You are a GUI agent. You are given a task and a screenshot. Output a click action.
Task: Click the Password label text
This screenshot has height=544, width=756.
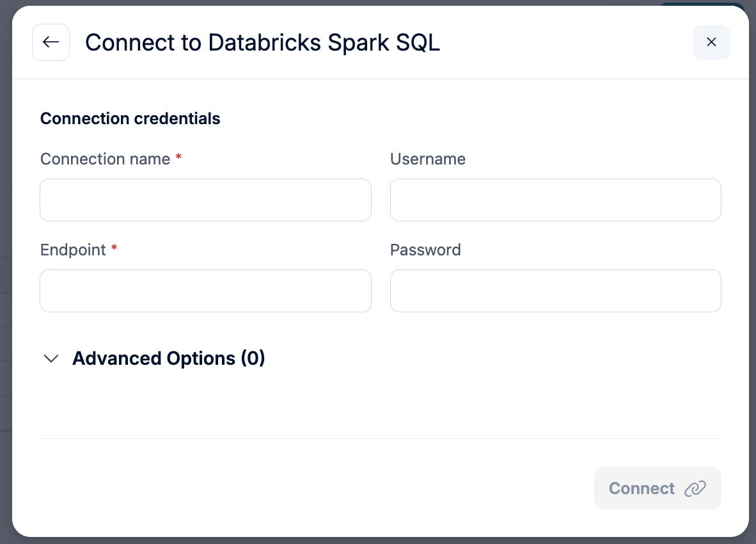coord(425,250)
